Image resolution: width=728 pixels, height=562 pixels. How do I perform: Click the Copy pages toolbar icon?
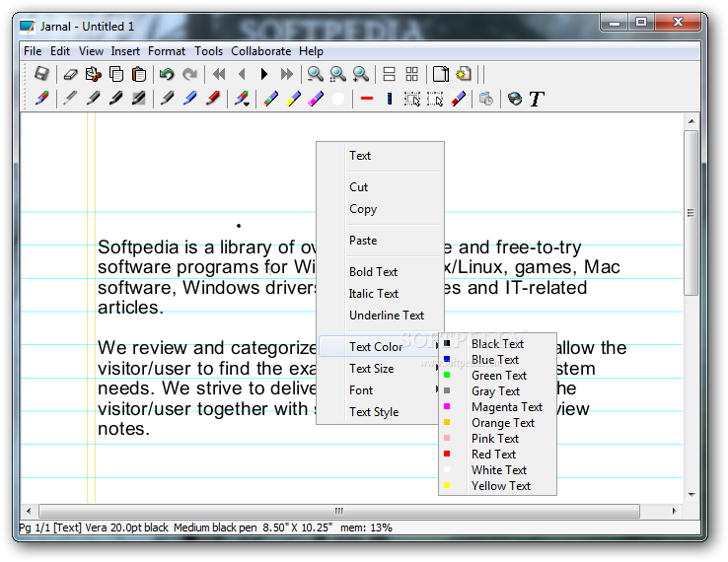116,74
